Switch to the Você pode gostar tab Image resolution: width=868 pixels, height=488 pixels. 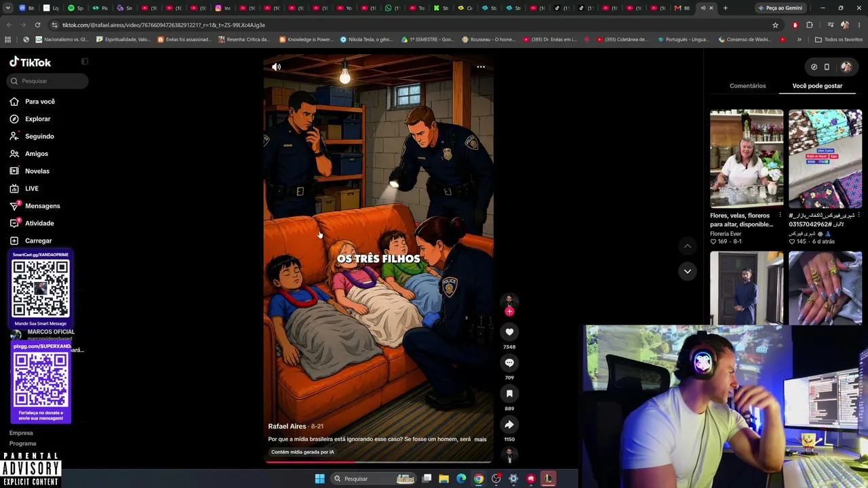pos(817,86)
